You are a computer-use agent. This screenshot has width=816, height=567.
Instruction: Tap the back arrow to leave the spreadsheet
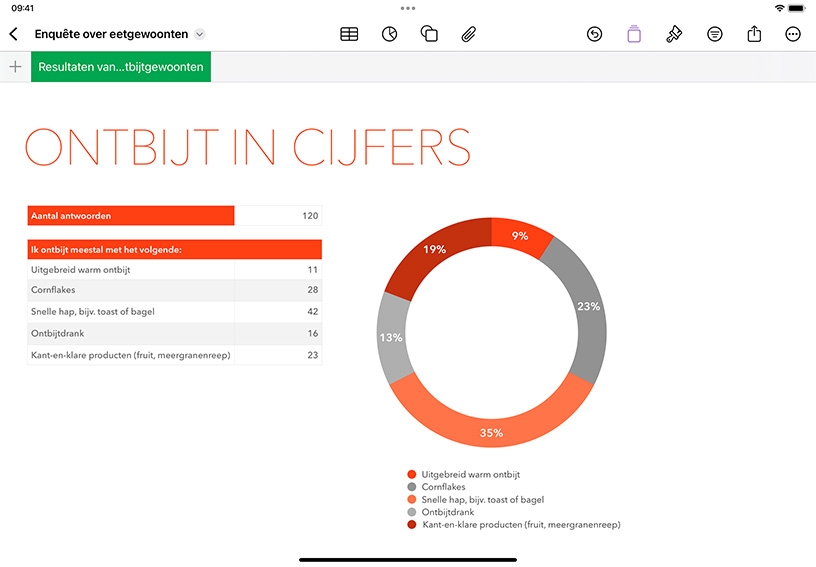point(14,34)
